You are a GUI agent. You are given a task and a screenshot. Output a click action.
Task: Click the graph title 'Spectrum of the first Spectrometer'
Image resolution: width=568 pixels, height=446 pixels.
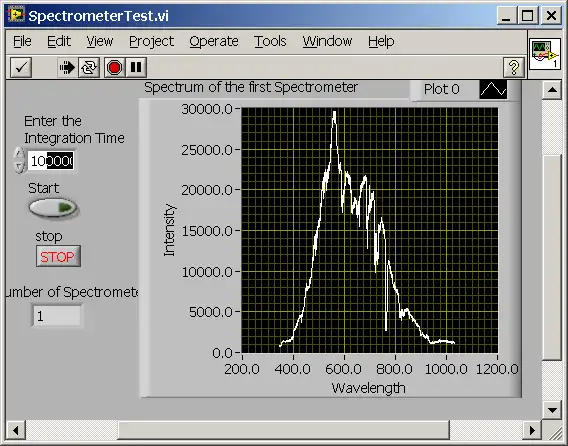pyautogui.click(x=251, y=87)
